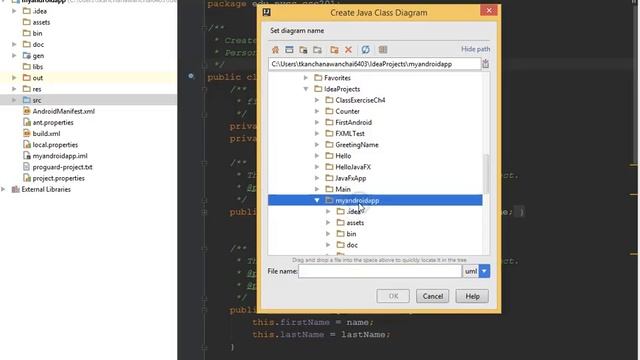Click the AndroidManifest.xml file icon

27,111
